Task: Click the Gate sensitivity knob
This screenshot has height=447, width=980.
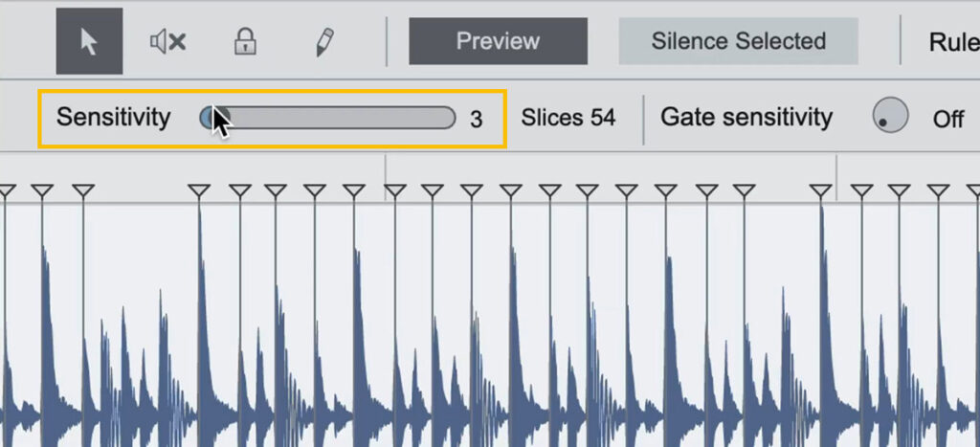Action: pos(890,116)
